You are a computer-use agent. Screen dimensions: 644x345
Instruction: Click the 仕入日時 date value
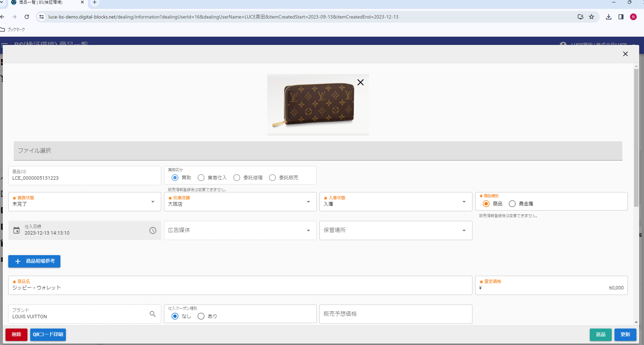pyautogui.click(x=47, y=233)
